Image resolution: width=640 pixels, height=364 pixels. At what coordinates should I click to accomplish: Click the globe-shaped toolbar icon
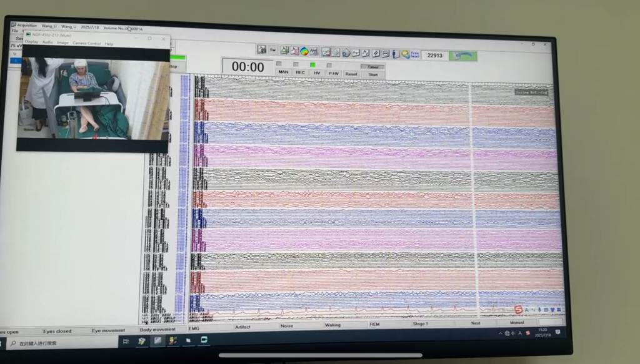(336, 52)
